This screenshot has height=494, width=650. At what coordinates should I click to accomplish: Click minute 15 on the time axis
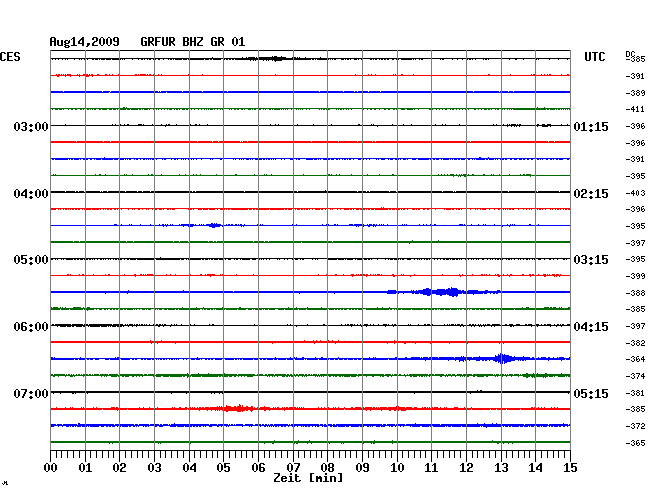[570, 467]
